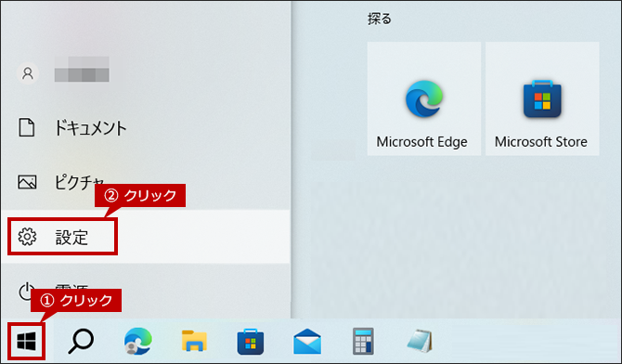The height and width of the screenshot is (364, 622).
Task: Open taskbar search magnifier
Action: tap(81, 341)
